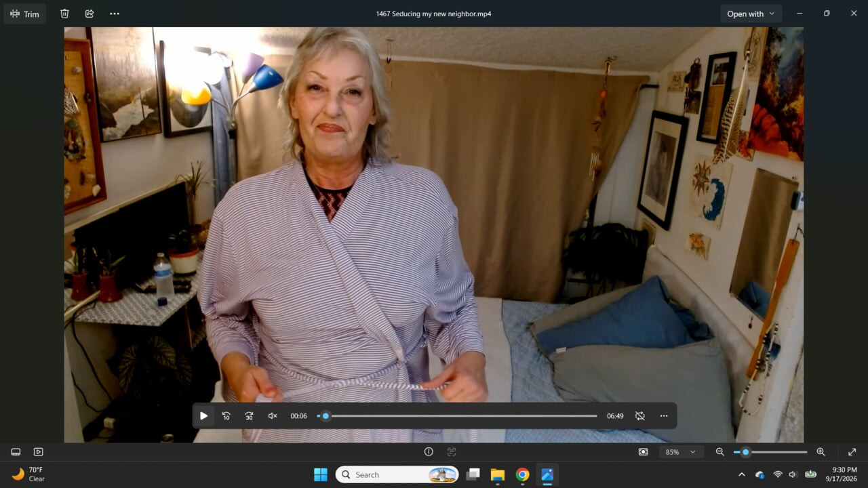Play the video

[x=203, y=416]
